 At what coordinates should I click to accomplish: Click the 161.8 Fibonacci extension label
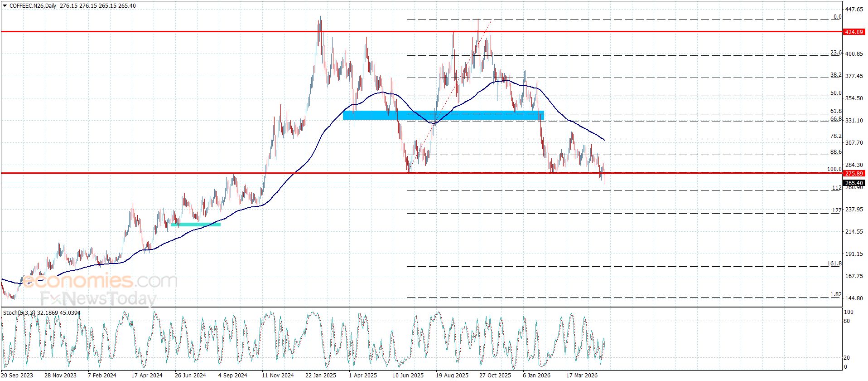click(834, 264)
